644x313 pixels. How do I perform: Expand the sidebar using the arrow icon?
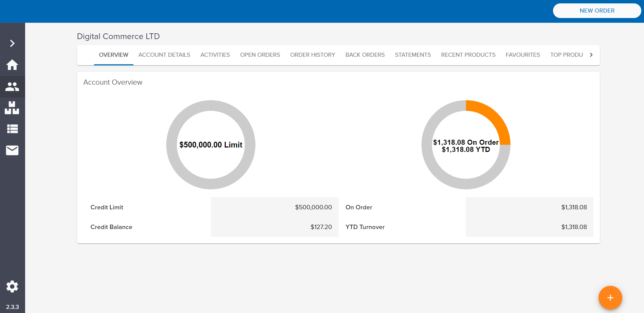(x=12, y=43)
